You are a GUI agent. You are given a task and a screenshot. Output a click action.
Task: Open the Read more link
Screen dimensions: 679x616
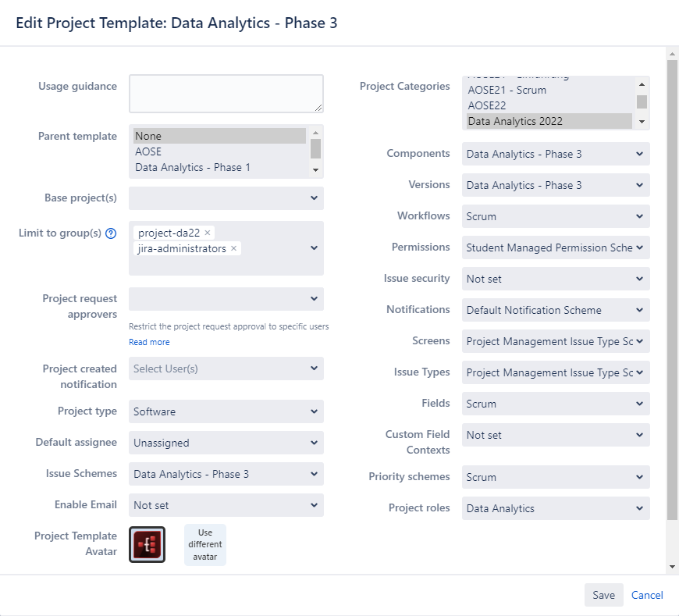[149, 342]
